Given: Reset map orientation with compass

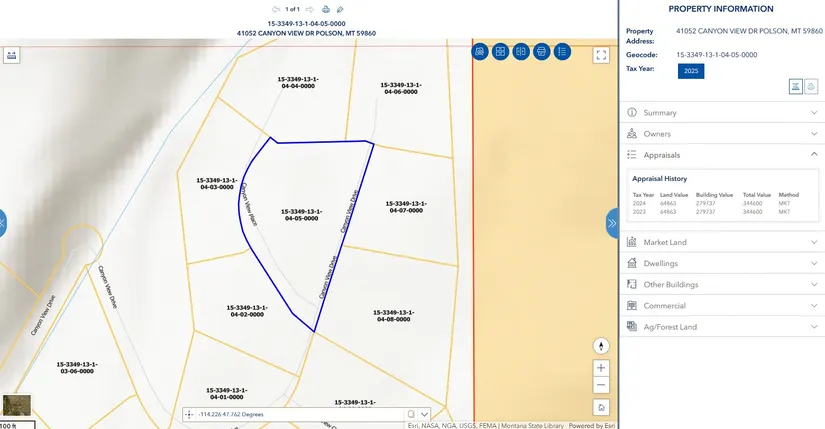Looking at the screenshot, I should (600, 346).
